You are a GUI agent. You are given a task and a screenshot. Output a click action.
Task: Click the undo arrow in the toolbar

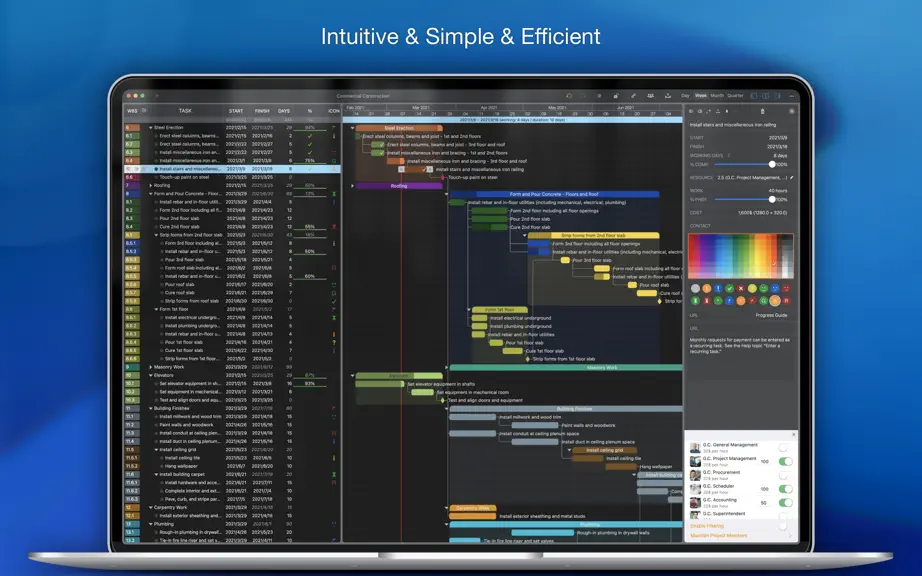click(x=569, y=95)
